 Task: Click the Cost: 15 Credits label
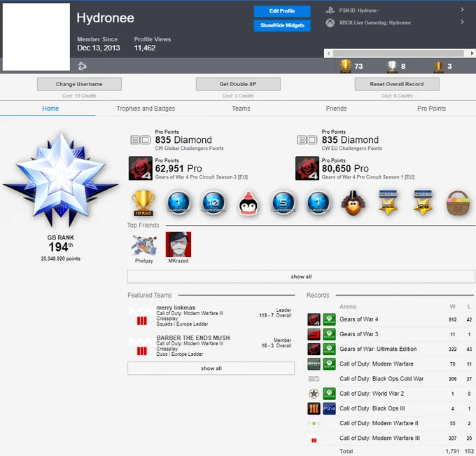tap(79, 96)
